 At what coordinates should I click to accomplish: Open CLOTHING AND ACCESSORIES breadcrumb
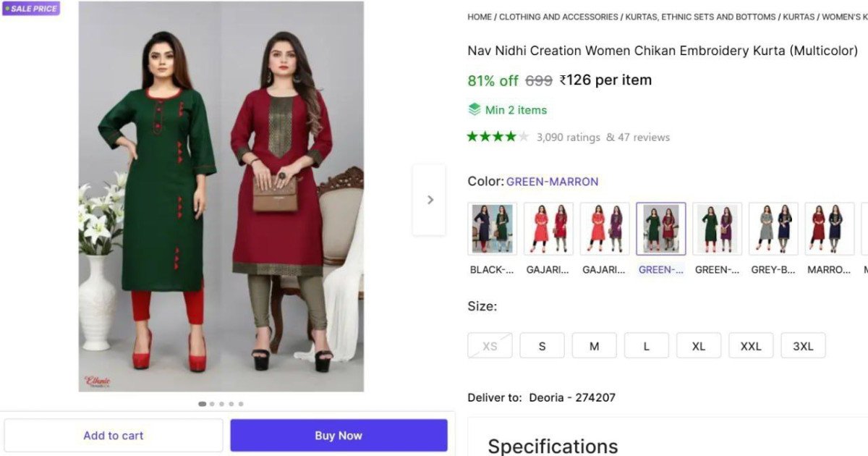click(558, 17)
